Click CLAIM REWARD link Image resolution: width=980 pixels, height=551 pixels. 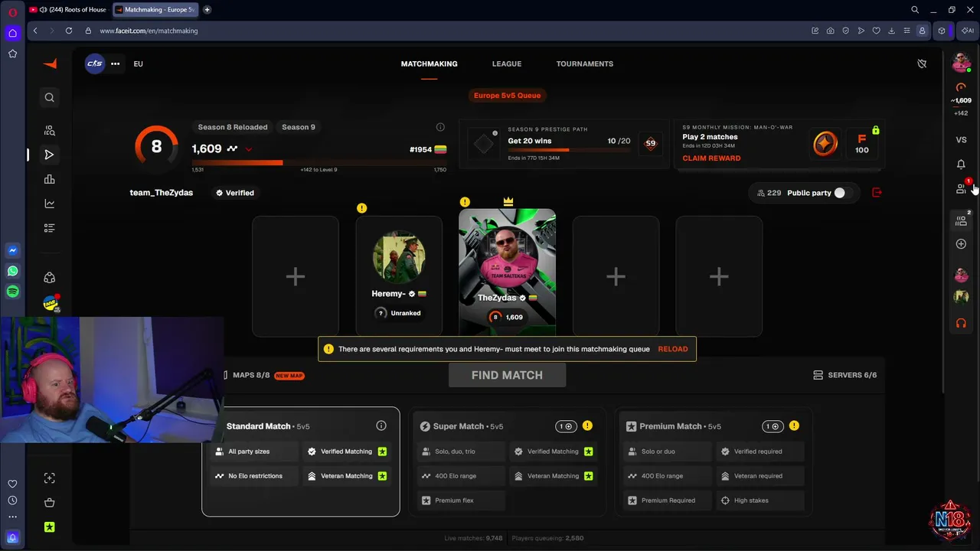tap(711, 158)
